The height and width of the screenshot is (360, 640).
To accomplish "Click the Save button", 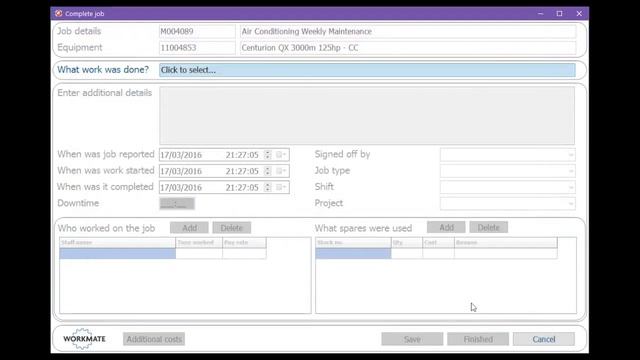I will pyautogui.click(x=412, y=339).
